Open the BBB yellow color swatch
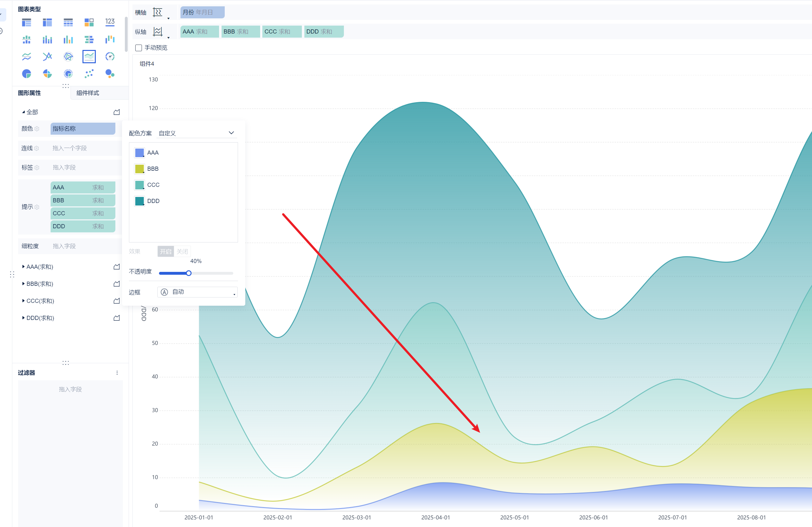Image resolution: width=812 pixels, height=527 pixels. 139,169
